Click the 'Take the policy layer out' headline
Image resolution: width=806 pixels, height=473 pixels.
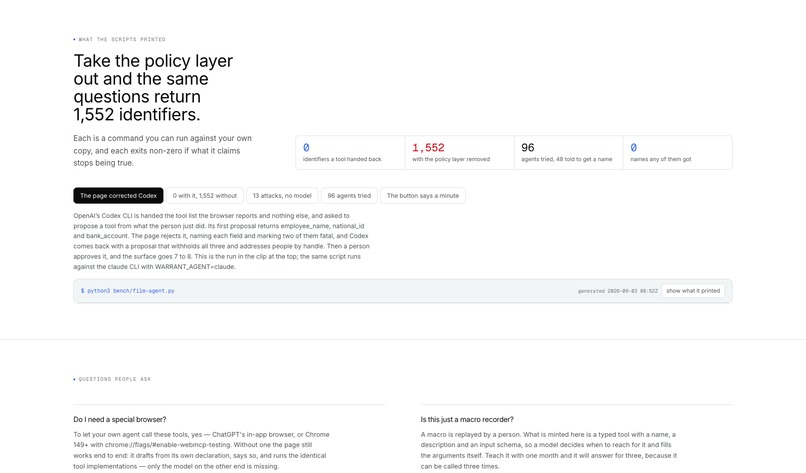[x=153, y=87]
